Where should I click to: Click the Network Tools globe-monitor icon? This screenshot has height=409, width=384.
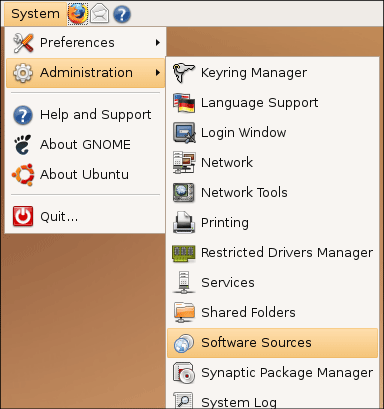[184, 192]
